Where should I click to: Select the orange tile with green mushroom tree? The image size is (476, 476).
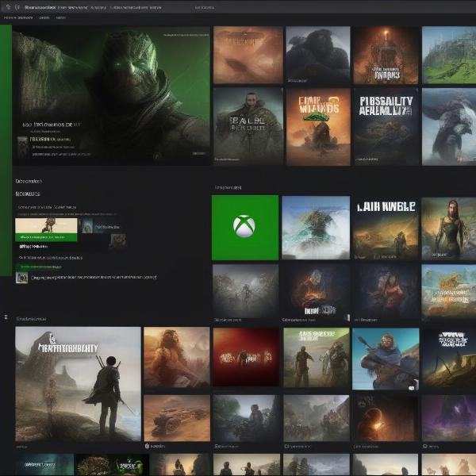[x=318, y=127]
